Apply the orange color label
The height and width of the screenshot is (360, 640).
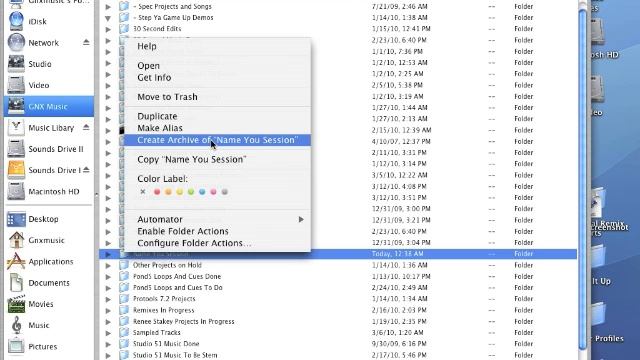coord(168,191)
